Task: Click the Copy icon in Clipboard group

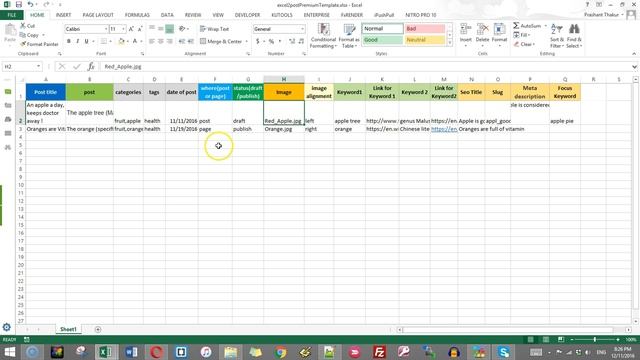Action: 23,35
